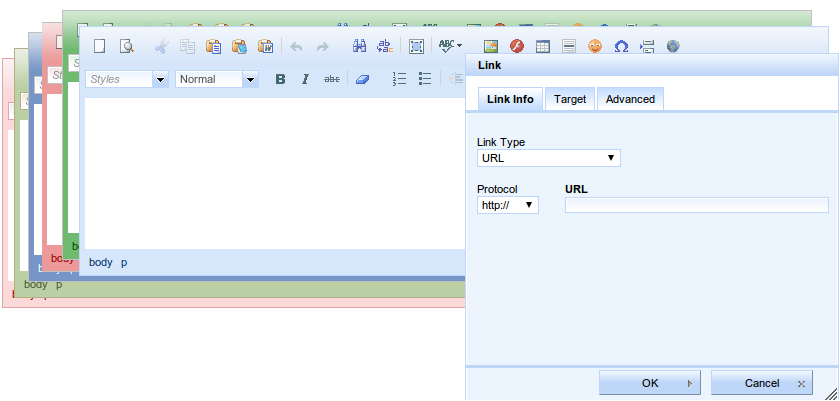
Task: Insert a smiley emoticon
Action: click(595, 46)
